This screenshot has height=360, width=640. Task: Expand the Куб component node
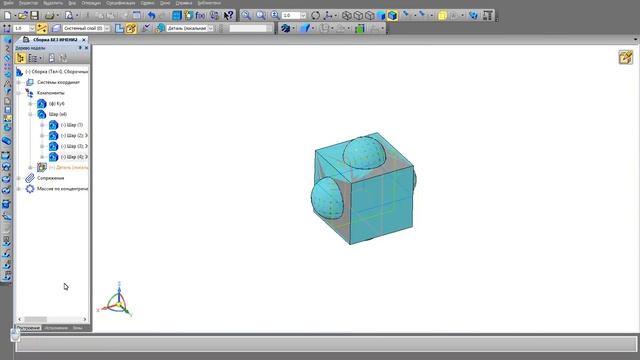pos(30,104)
